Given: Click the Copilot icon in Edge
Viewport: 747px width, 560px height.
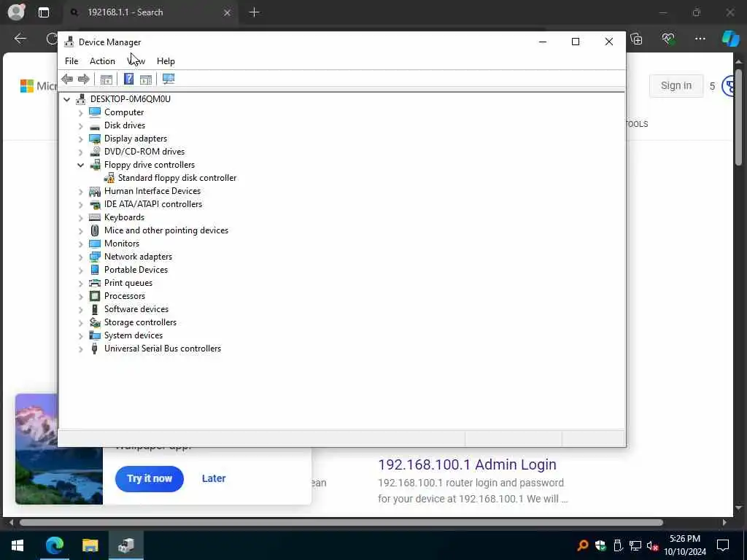Looking at the screenshot, I should point(729,39).
